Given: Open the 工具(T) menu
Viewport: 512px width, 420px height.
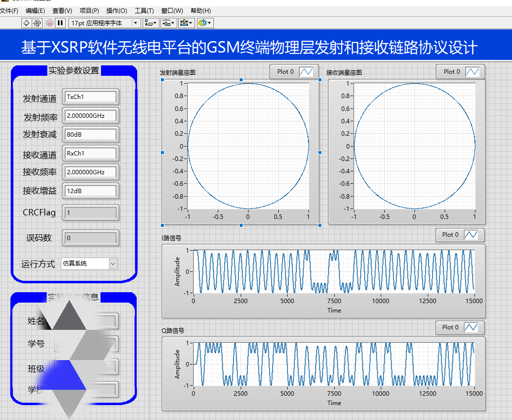Looking at the screenshot, I should tap(144, 11).
